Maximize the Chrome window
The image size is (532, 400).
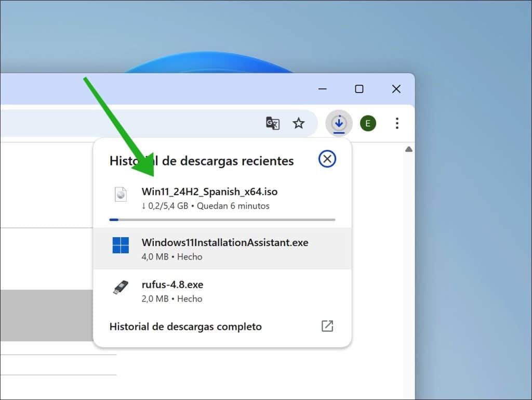point(359,89)
